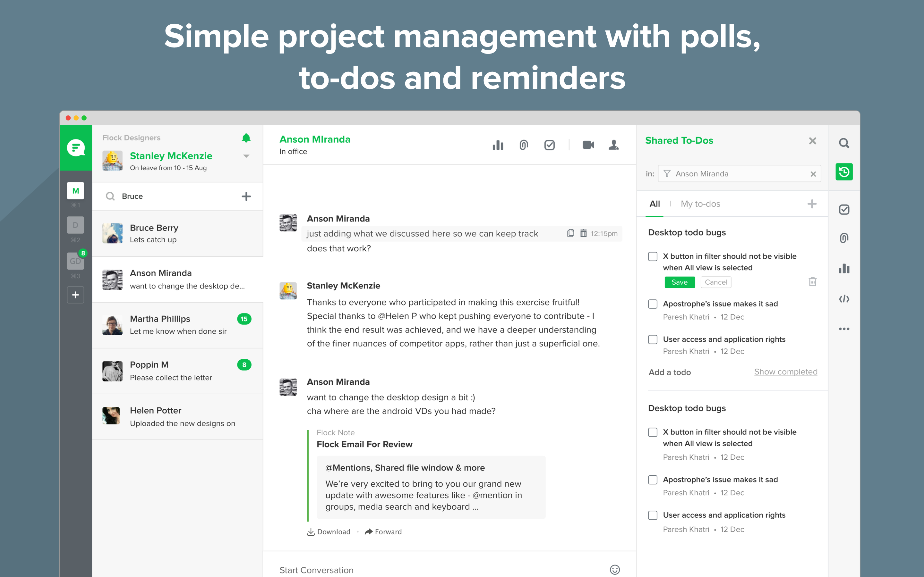
Task: Tick 'User access and application rights' in first list
Action: (x=653, y=340)
